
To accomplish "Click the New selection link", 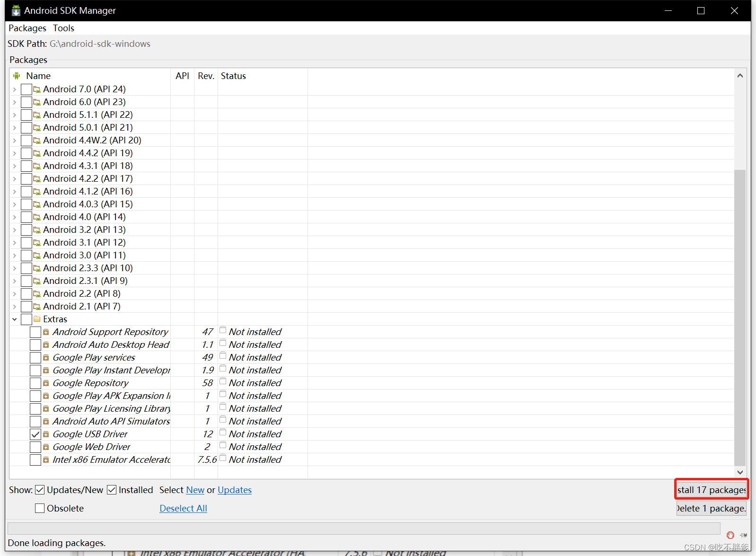I will (x=195, y=490).
